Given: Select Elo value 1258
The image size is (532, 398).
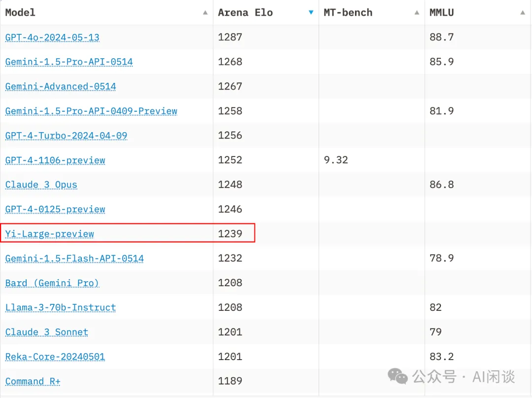Looking at the screenshot, I should point(230,111).
